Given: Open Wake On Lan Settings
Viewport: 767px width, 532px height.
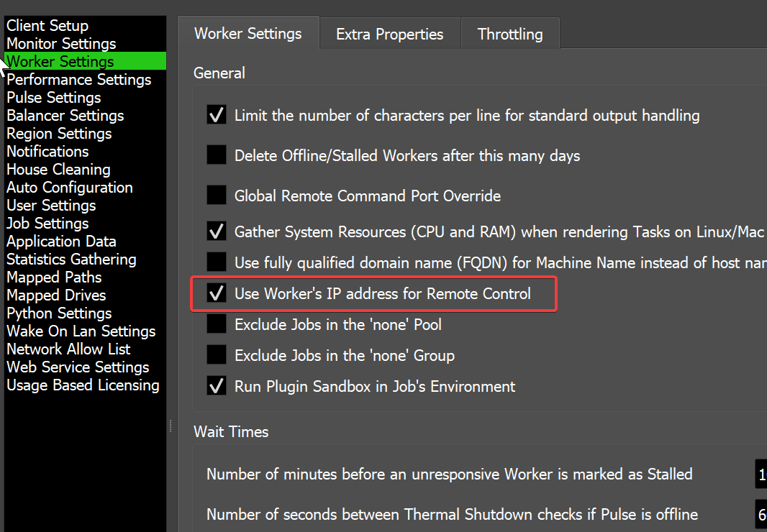Looking at the screenshot, I should 81,331.
